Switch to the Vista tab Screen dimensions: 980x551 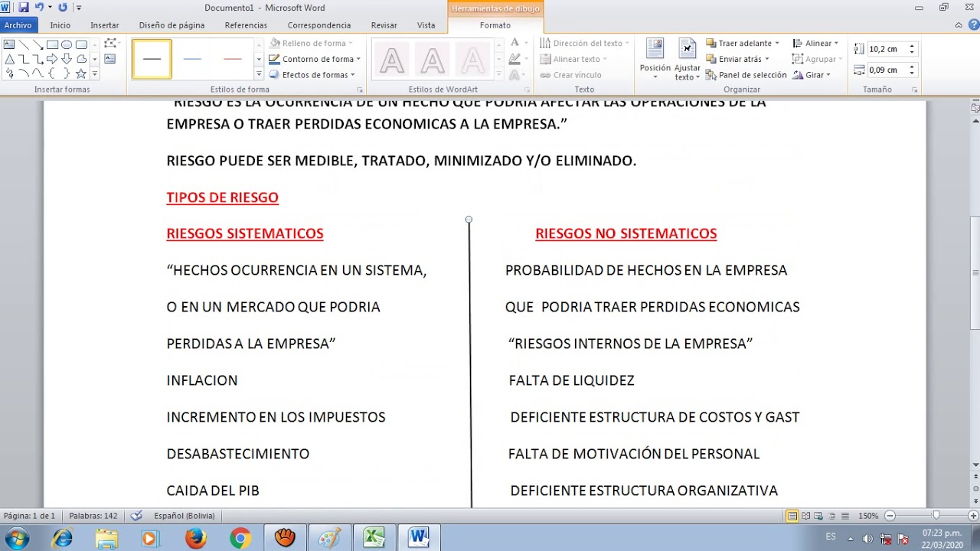(426, 25)
